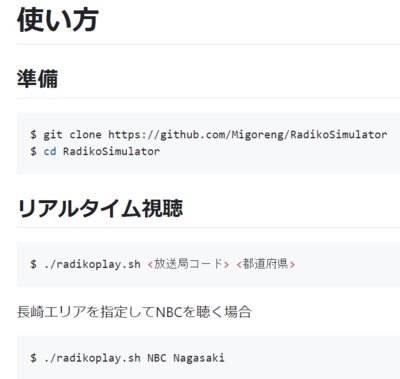Click the word clone in the git command

click(86, 135)
